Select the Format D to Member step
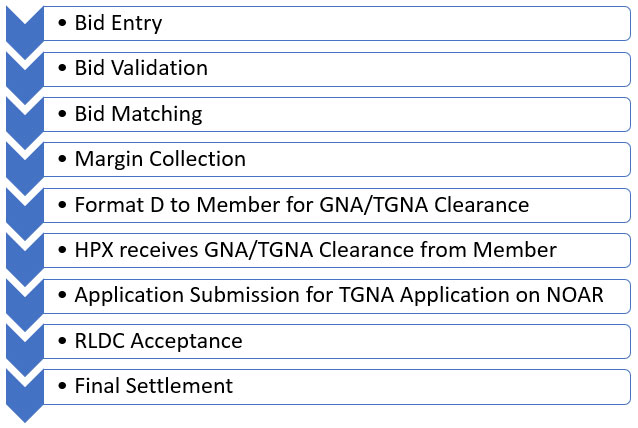The image size is (638, 428). (300, 205)
